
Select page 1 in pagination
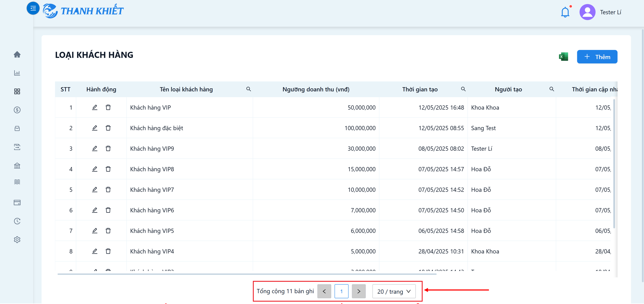pyautogui.click(x=341, y=291)
